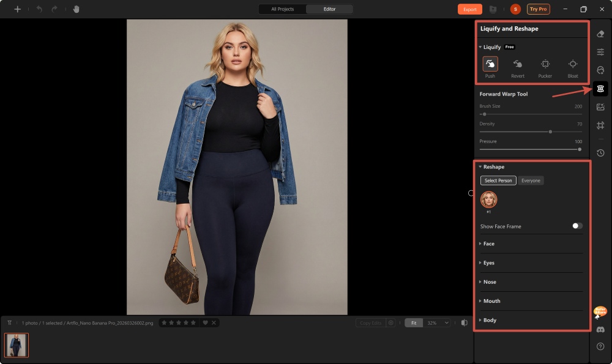
Task: Select the Bloat liquify tool
Action: tap(572, 64)
